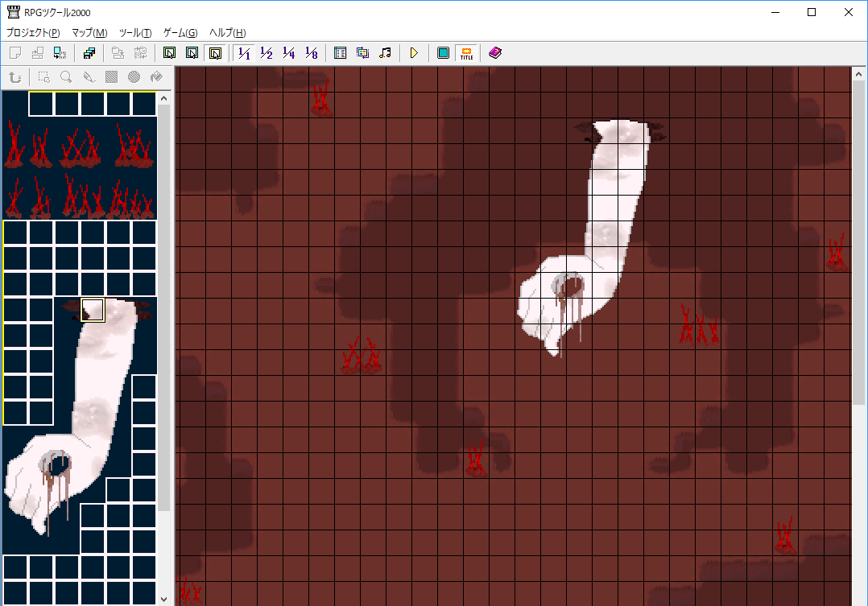Choose the Zoom magnifier tool

pos(66,77)
